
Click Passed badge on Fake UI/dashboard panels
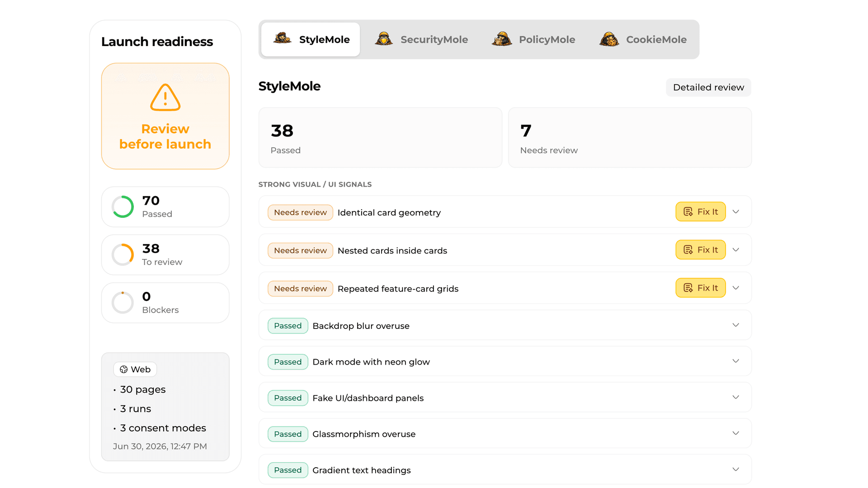288,398
